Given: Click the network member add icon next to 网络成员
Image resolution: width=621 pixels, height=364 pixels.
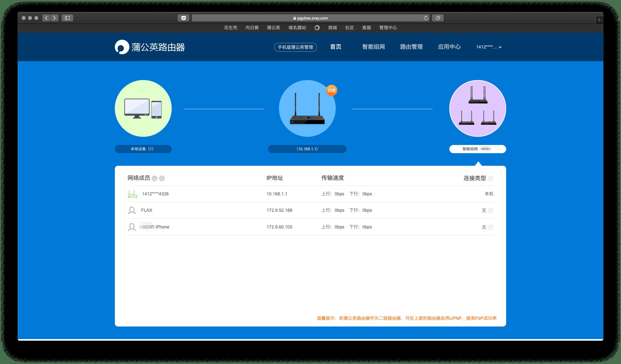Looking at the screenshot, I should pyautogui.click(x=163, y=178).
